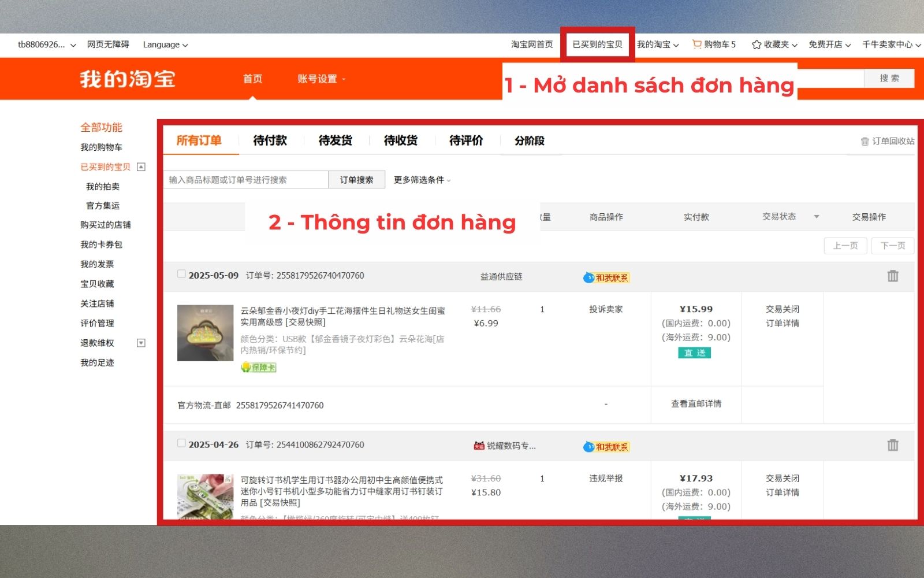Click 网页无障碍 link
This screenshot has width=924, height=578.
point(108,45)
